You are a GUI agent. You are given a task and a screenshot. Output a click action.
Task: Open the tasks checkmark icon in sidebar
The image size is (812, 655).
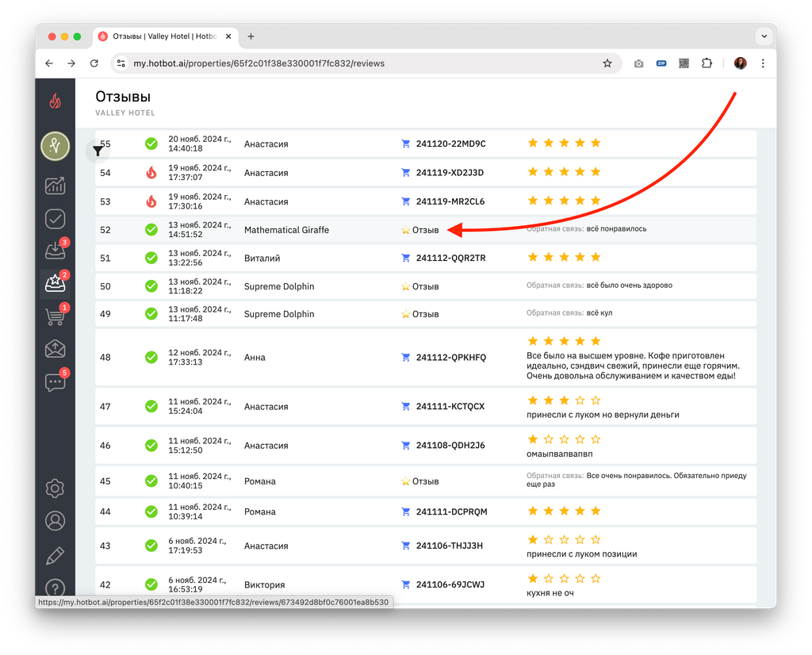click(56, 219)
